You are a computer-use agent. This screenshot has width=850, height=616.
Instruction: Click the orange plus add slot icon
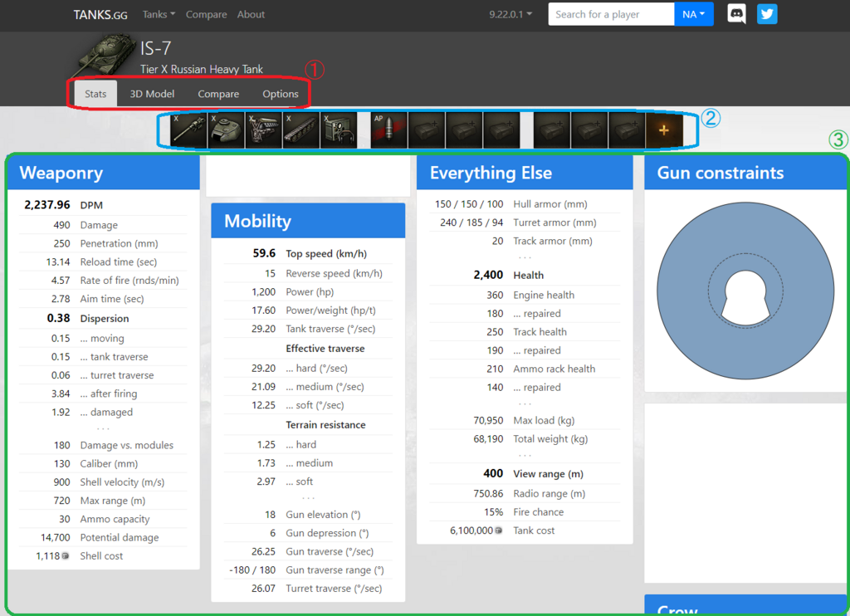click(x=664, y=130)
